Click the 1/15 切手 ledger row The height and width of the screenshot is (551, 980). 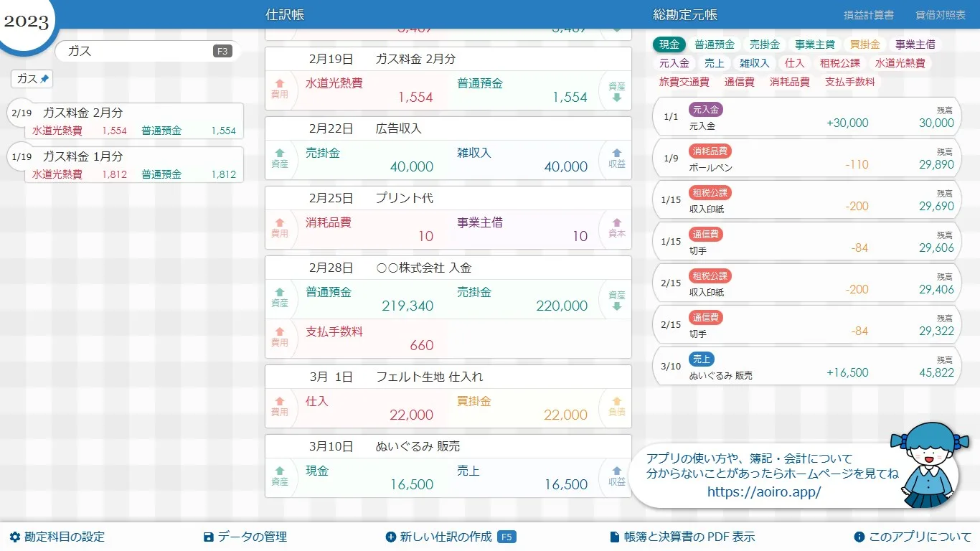click(807, 242)
